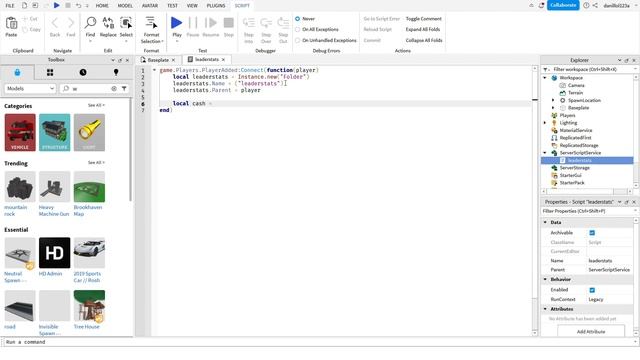Click the Find magnifier icon
Viewport: 640px width, 360px height.
point(90,23)
